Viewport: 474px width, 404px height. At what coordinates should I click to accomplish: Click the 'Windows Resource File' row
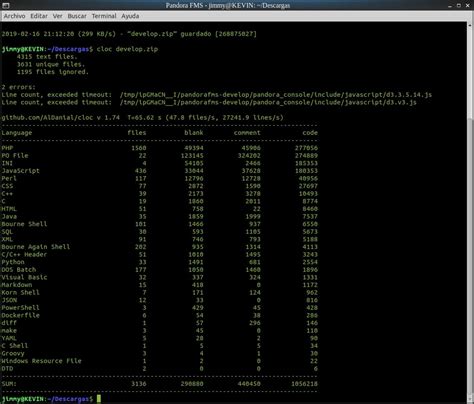(x=159, y=361)
